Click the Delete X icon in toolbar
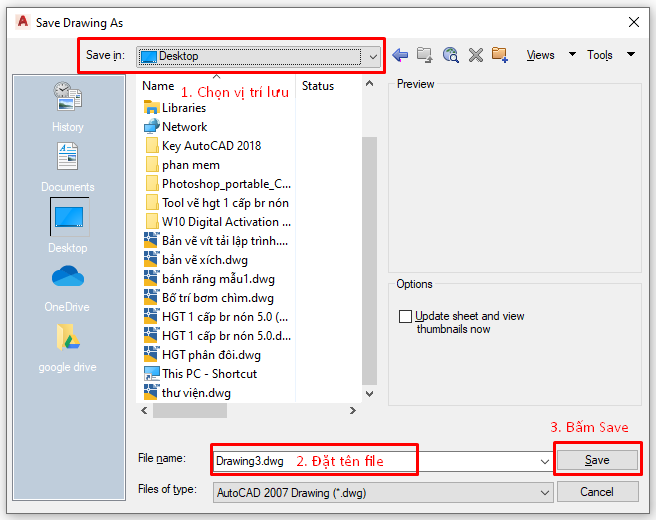656x520 pixels. [x=475, y=55]
